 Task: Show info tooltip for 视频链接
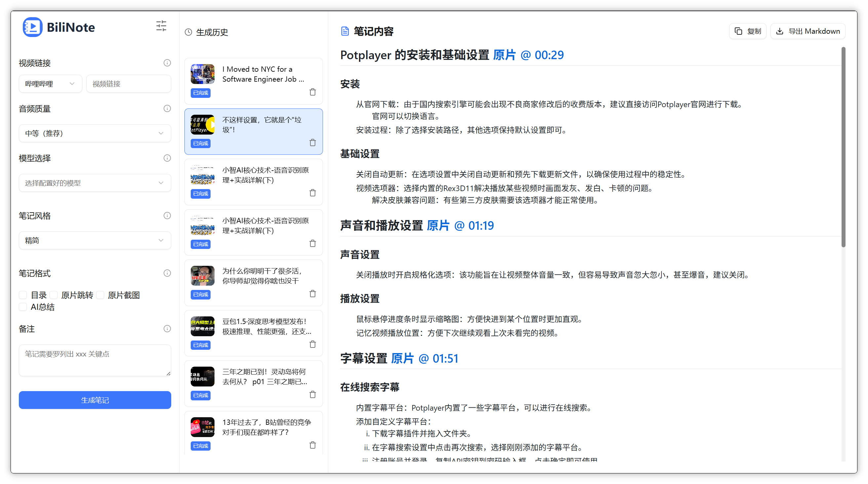click(167, 63)
